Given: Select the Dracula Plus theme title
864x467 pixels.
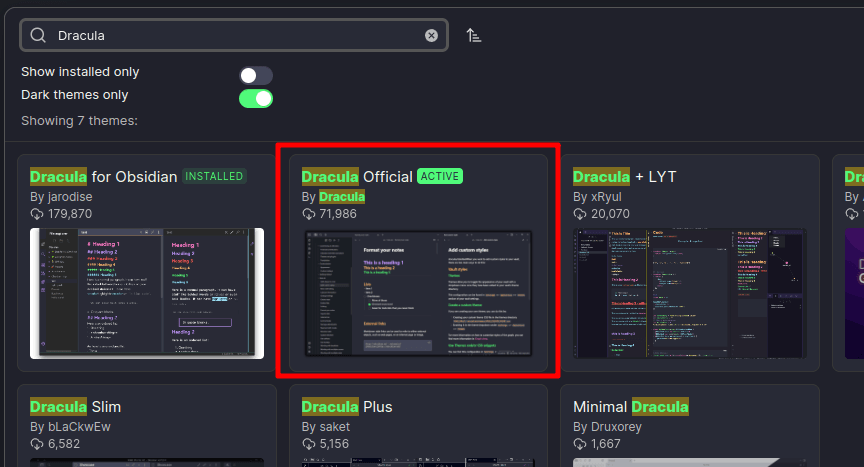Looking at the screenshot, I should [347, 407].
